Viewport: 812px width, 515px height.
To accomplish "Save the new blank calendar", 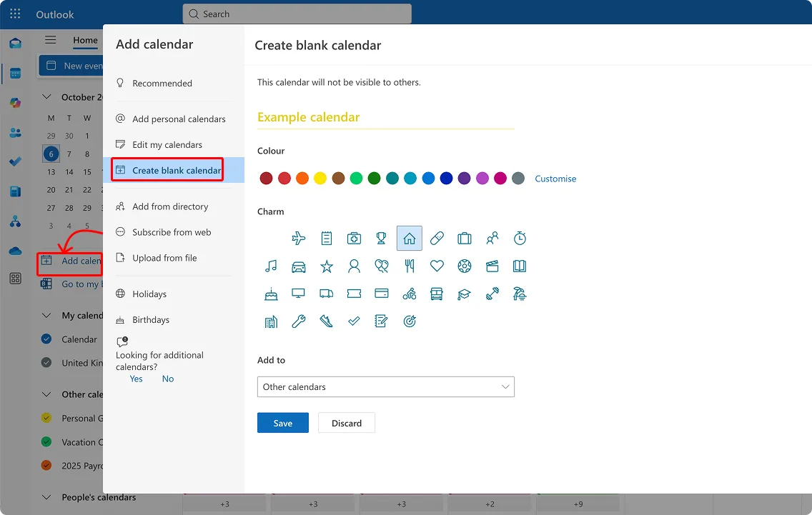I will click(282, 422).
